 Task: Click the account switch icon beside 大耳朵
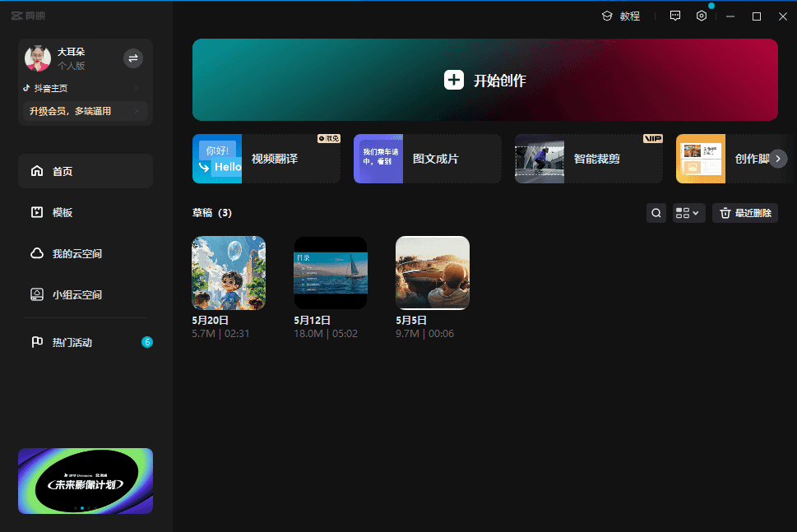pos(132,58)
